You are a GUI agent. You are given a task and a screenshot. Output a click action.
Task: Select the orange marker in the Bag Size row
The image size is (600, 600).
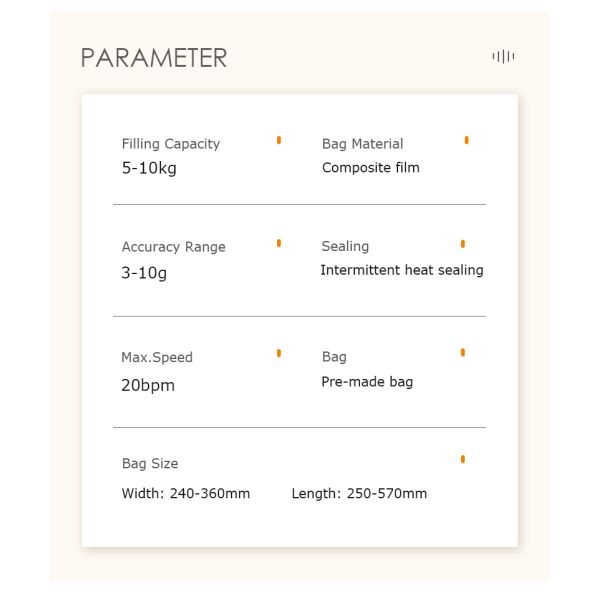point(462,459)
